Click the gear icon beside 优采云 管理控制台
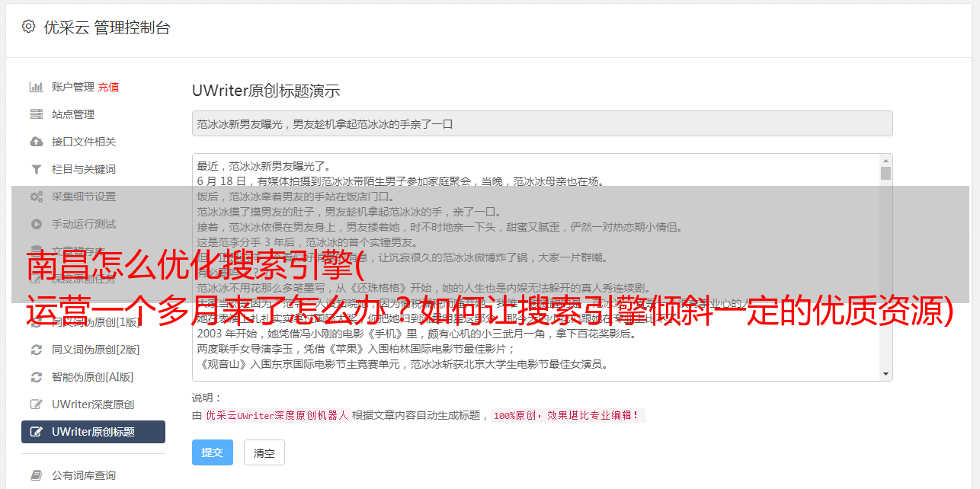 pyautogui.click(x=28, y=27)
